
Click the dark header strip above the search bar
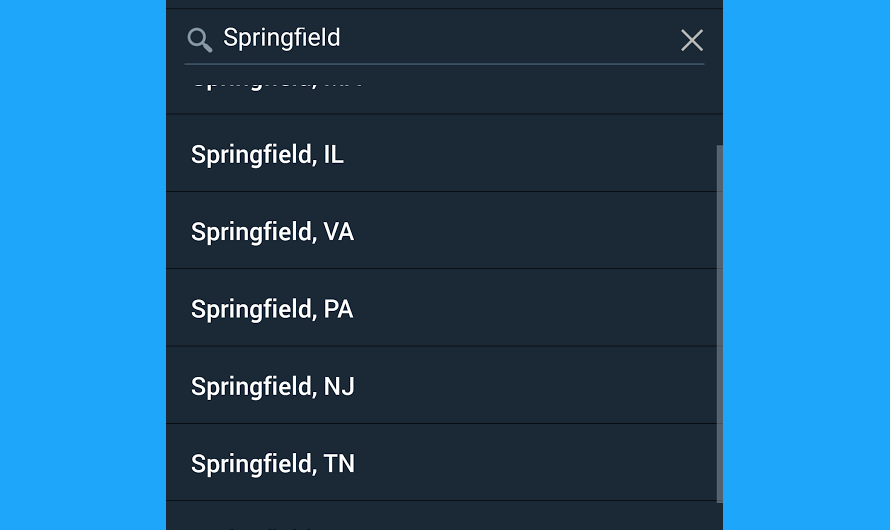[444, 4]
